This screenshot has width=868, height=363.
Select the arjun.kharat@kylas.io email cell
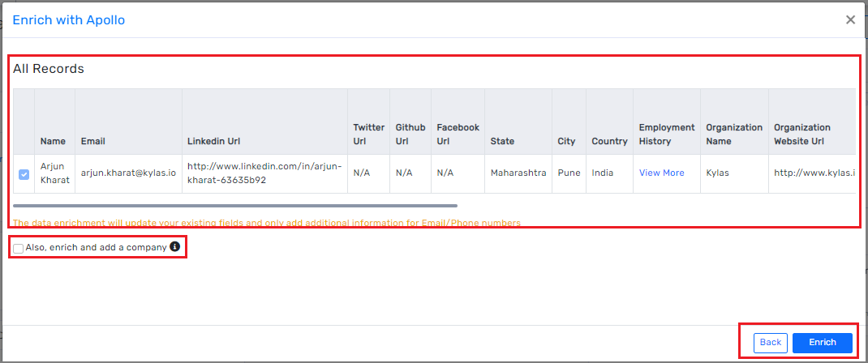pos(128,174)
